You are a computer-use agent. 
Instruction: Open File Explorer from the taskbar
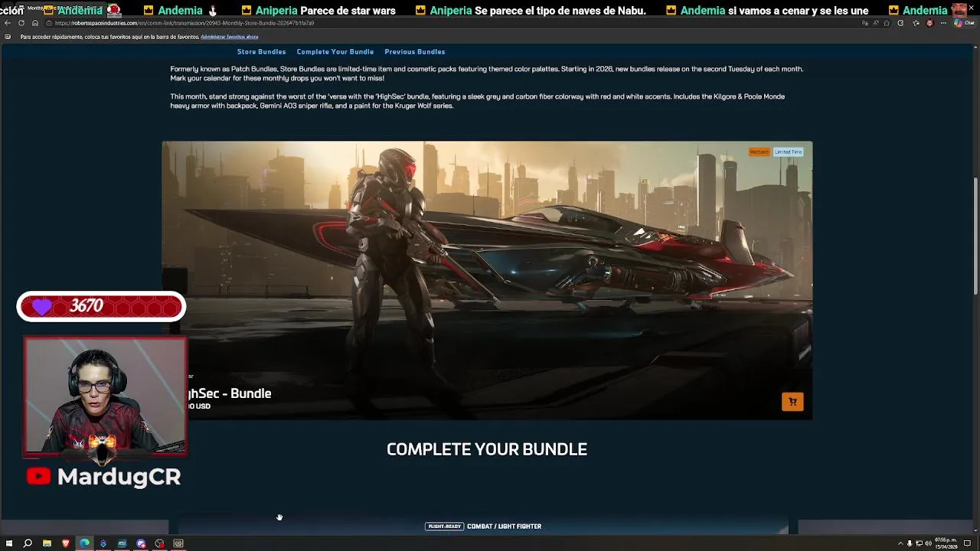coord(47,543)
